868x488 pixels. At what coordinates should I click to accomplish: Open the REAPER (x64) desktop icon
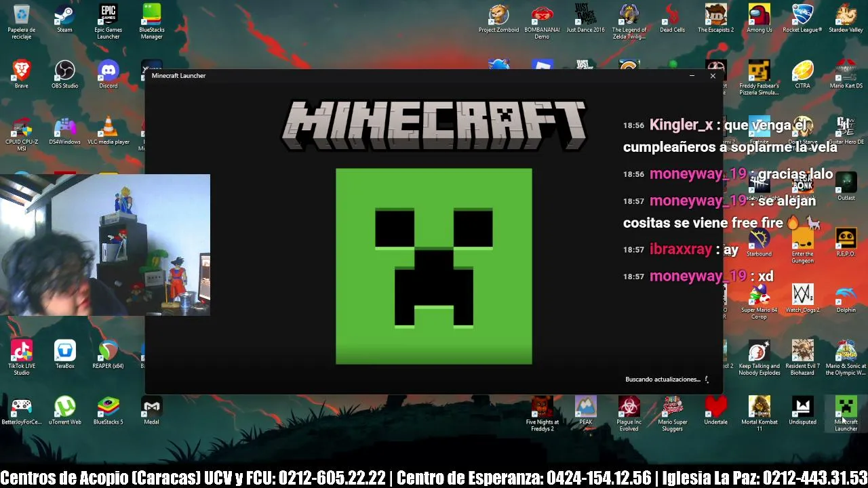108,354
